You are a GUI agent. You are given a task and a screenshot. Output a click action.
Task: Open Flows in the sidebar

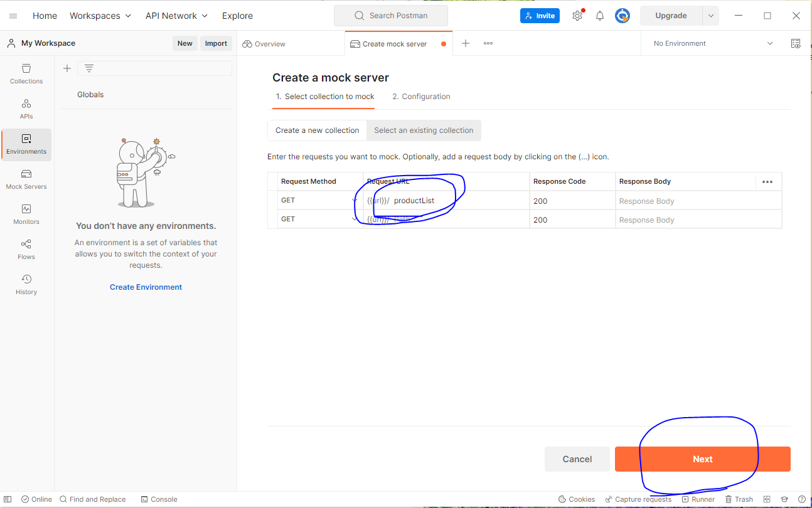26,250
